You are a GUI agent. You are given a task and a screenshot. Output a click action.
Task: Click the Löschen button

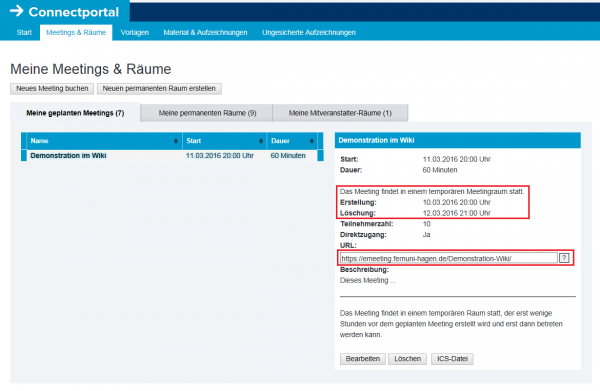click(408, 359)
